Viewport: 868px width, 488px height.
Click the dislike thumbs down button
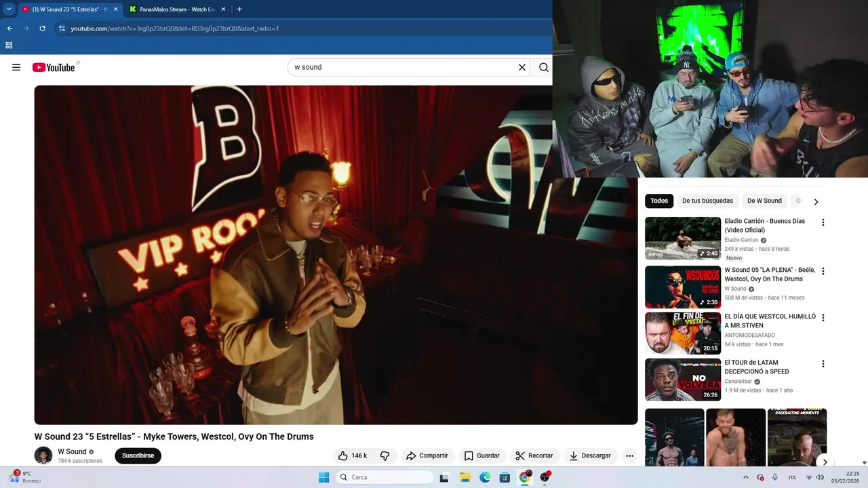[384, 455]
